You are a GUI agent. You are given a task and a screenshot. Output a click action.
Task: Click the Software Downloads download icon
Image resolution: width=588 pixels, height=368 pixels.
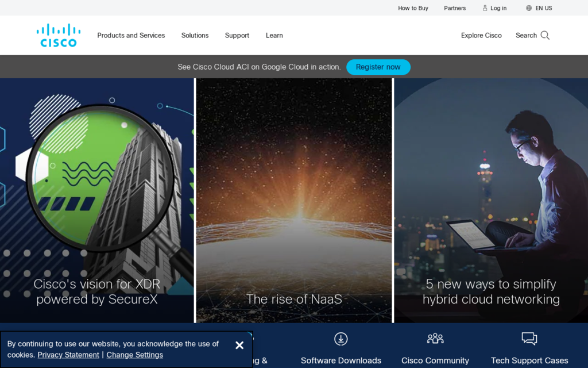341,339
